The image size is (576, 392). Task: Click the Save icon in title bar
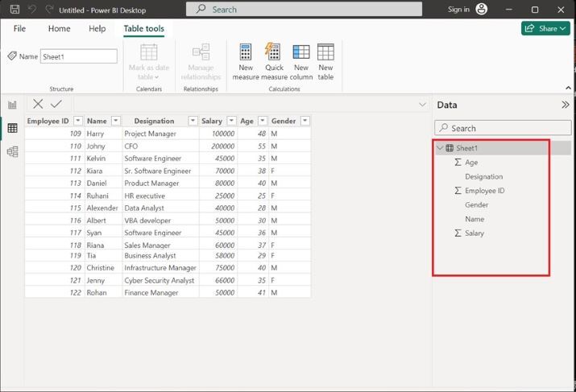(x=15, y=9)
